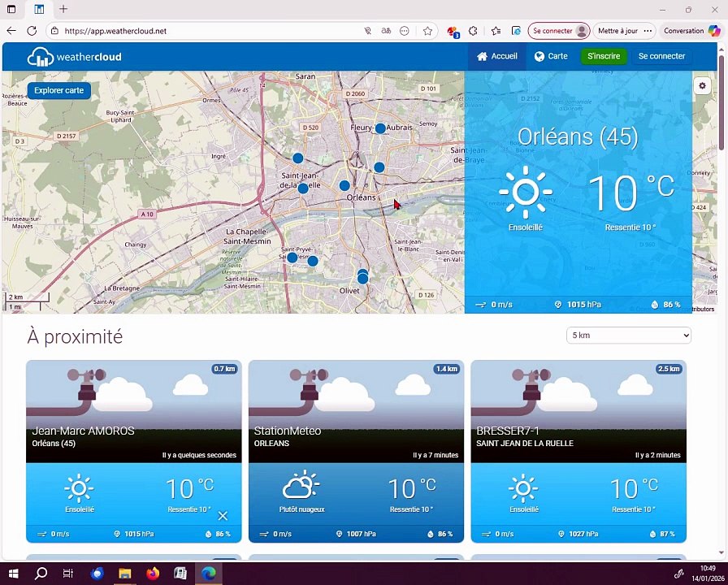Click the Orléans (45) title in blue panel
The image size is (728, 585).
(578, 136)
